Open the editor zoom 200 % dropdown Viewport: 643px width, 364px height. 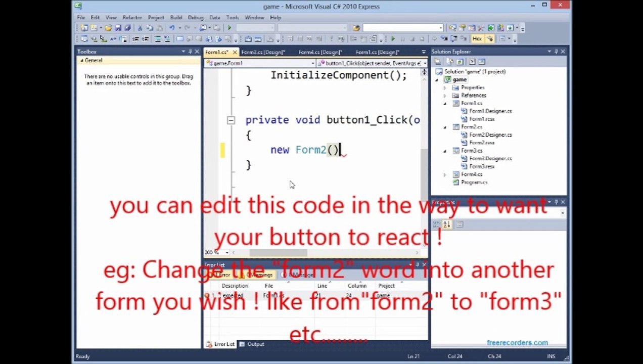[227, 252]
